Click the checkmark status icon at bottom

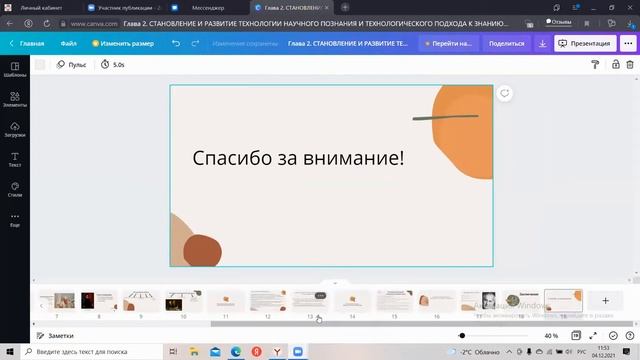(613, 336)
